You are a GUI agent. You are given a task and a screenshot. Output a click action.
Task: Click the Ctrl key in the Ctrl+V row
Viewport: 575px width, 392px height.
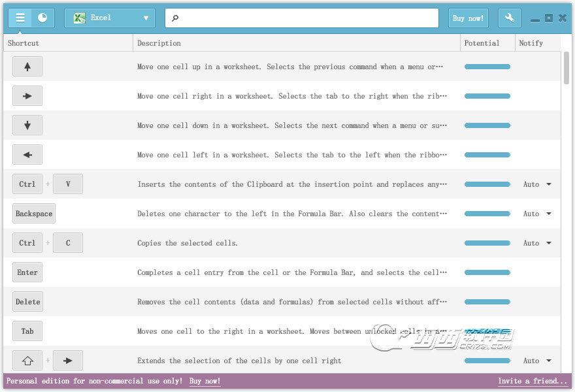[x=27, y=184]
